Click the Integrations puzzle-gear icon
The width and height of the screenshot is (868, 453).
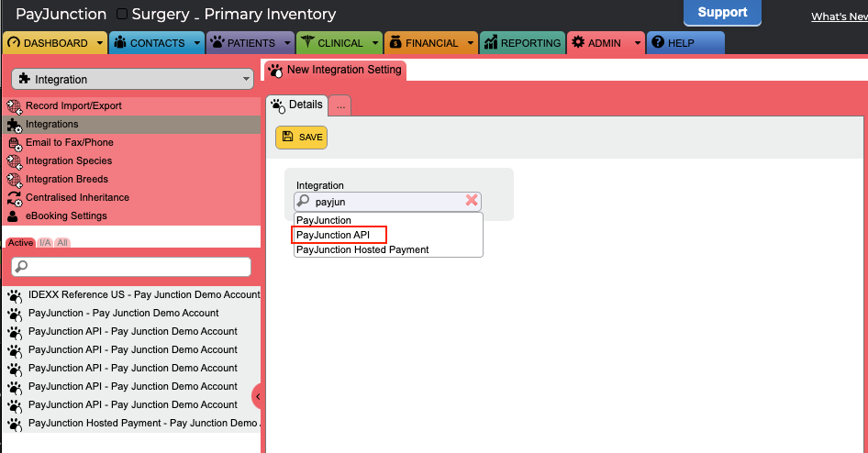click(x=15, y=125)
